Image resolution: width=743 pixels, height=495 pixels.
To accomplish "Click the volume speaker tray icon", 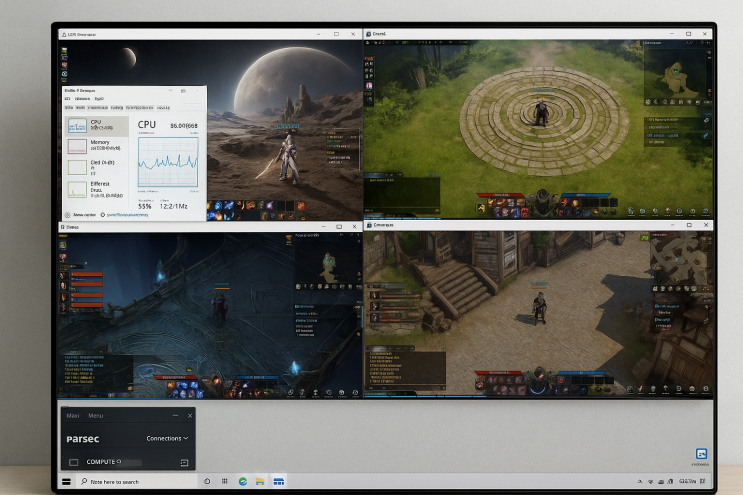I will tap(670, 481).
